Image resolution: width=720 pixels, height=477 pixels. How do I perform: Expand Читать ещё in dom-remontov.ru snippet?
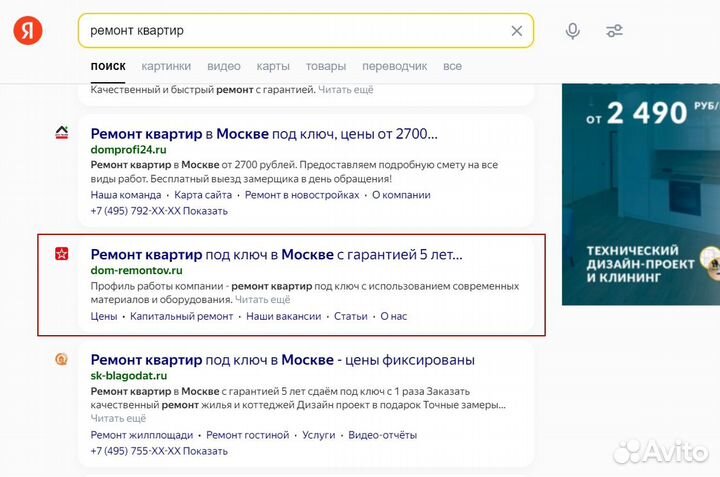[x=263, y=300]
